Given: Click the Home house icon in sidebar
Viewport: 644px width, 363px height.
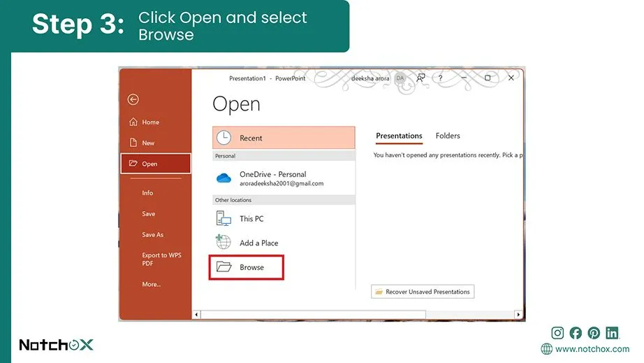Looking at the screenshot, I should (133, 122).
